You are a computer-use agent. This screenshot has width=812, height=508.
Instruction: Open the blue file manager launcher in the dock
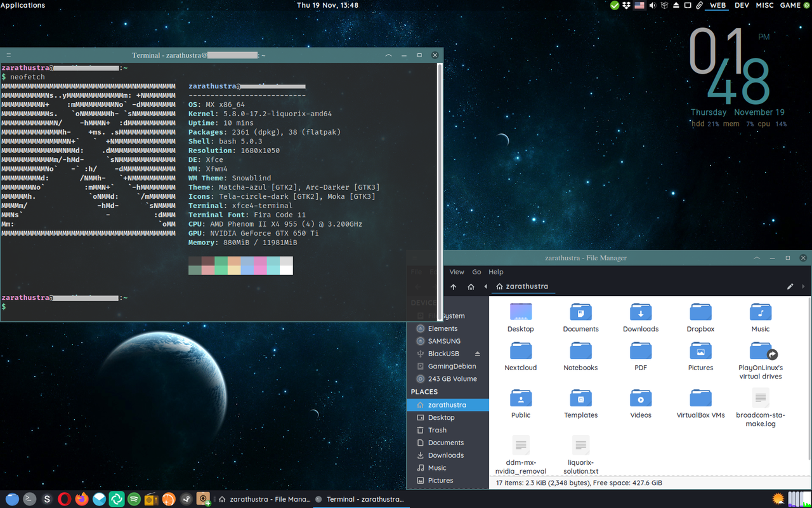tap(12, 499)
